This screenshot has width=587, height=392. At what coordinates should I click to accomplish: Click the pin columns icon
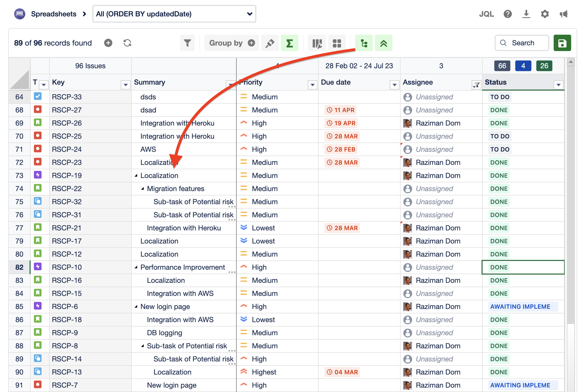point(270,43)
